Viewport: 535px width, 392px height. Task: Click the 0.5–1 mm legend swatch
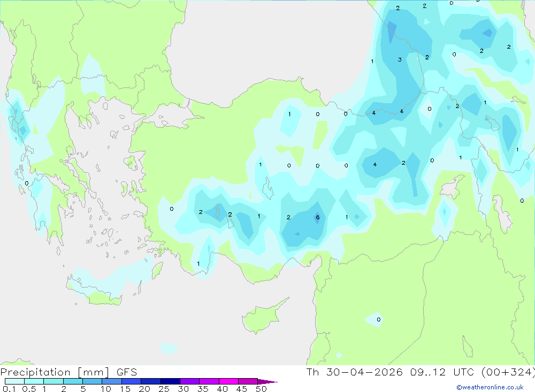pyautogui.click(x=34, y=381)
